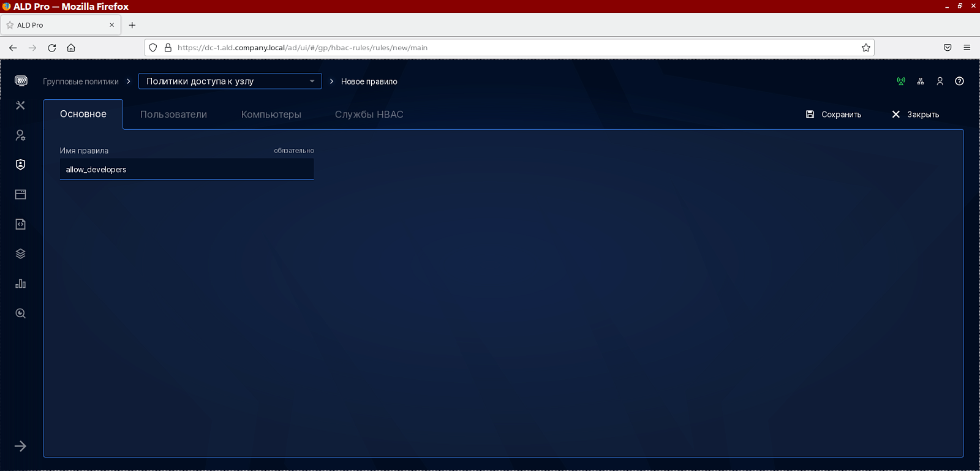The height and width of the screenshot is (471, 980).
Task: Click Сохранить button
Action: coord(834,115)
